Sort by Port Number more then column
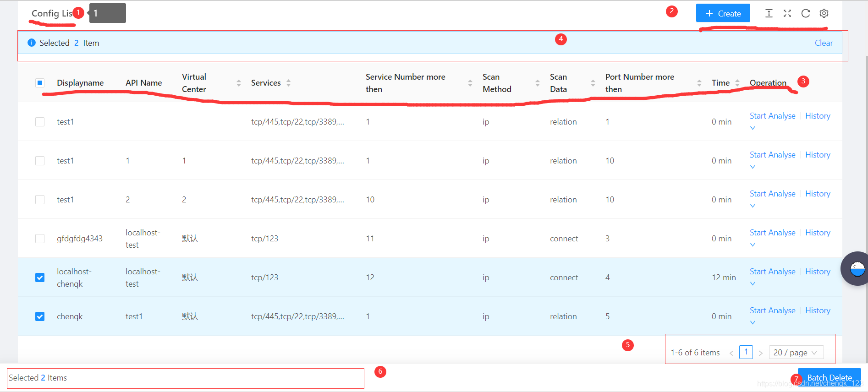868x392 pixels. (x=699, y=83)
